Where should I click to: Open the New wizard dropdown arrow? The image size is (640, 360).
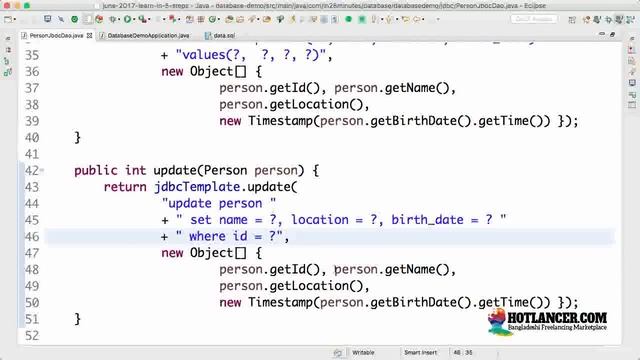15,19
